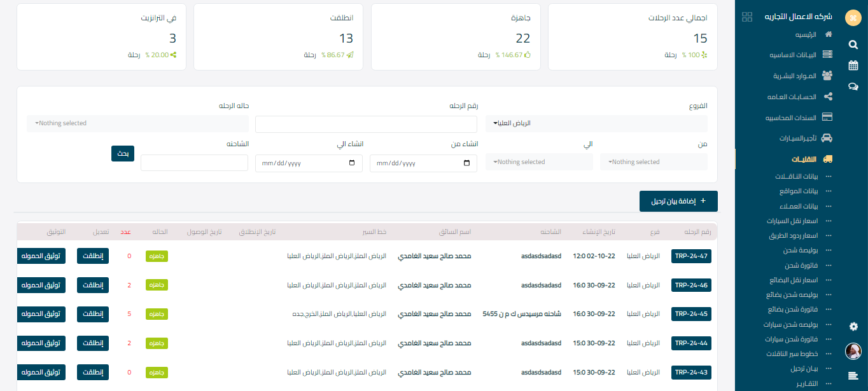868x391 pixels.
Task: Click the بحث search button
Action: pos(123,153)
